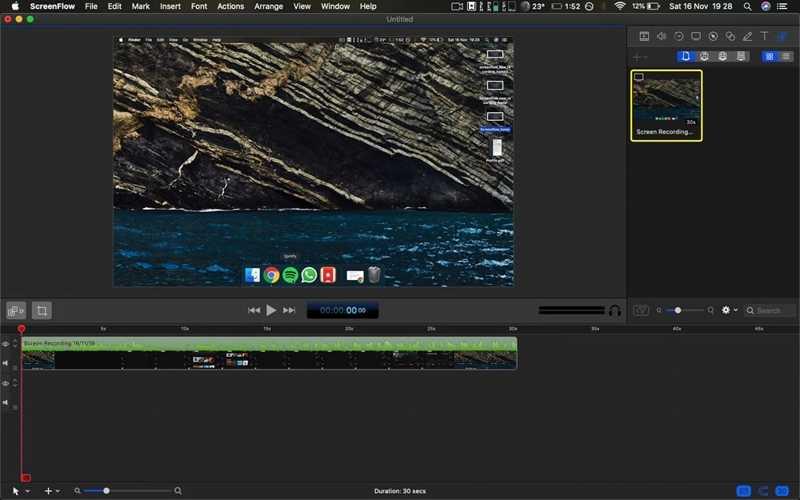Open the ScreenFlow application menu
Image resolution: width=800 pixels, height=500 pixels.
click(x=52, y=6)
